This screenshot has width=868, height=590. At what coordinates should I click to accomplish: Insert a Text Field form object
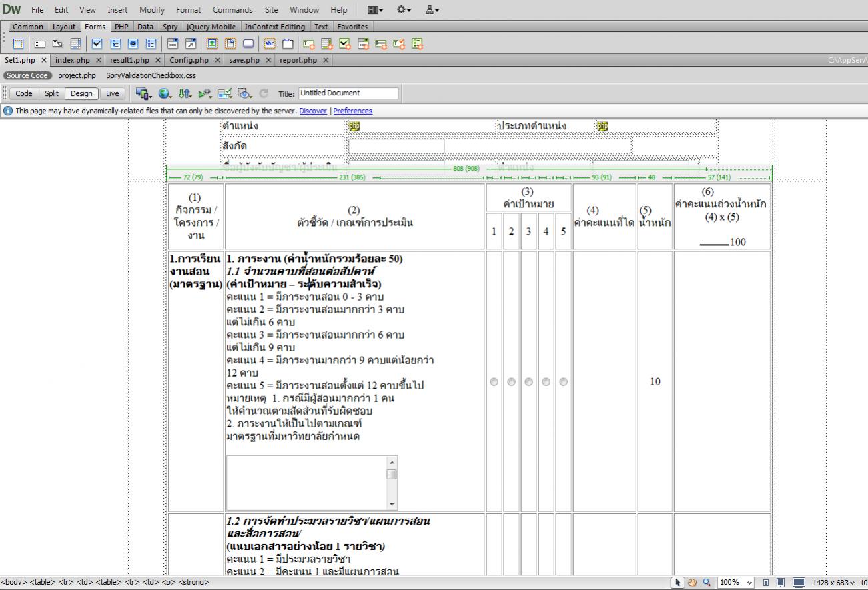pyautogui.click(x=40, y=43)
